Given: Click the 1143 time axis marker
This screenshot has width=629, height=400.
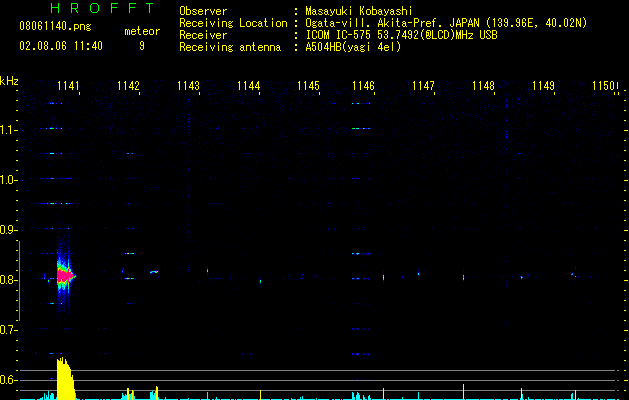Looking at the screenshot, I should pyautogui.click(x=189, y=86).
